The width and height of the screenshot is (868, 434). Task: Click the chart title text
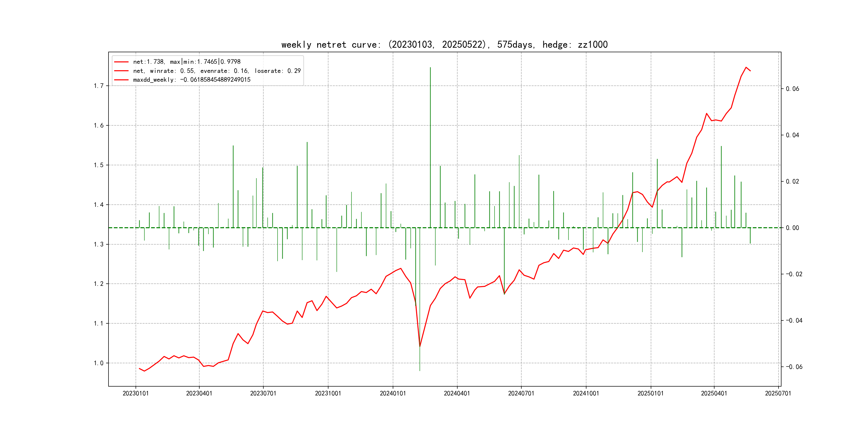tap(444, 45)
